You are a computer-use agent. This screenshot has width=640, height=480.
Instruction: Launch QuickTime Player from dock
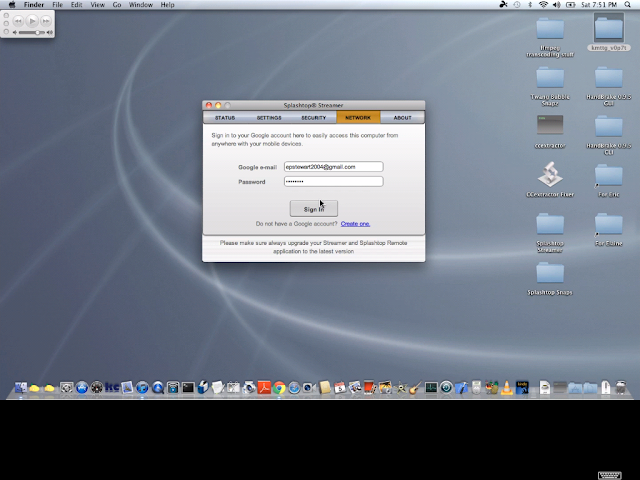click(158, 387)
